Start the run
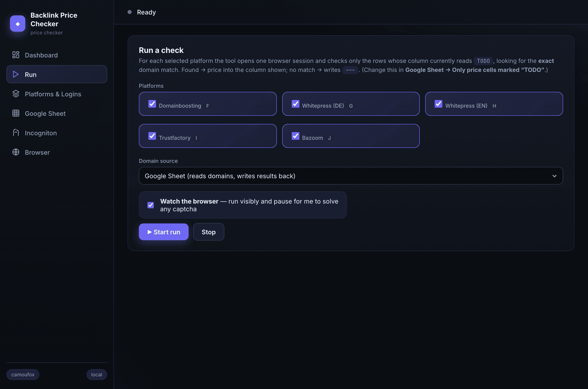Image resolution: width=588 pixels, height=389 pixels. (x=164, y=232)
